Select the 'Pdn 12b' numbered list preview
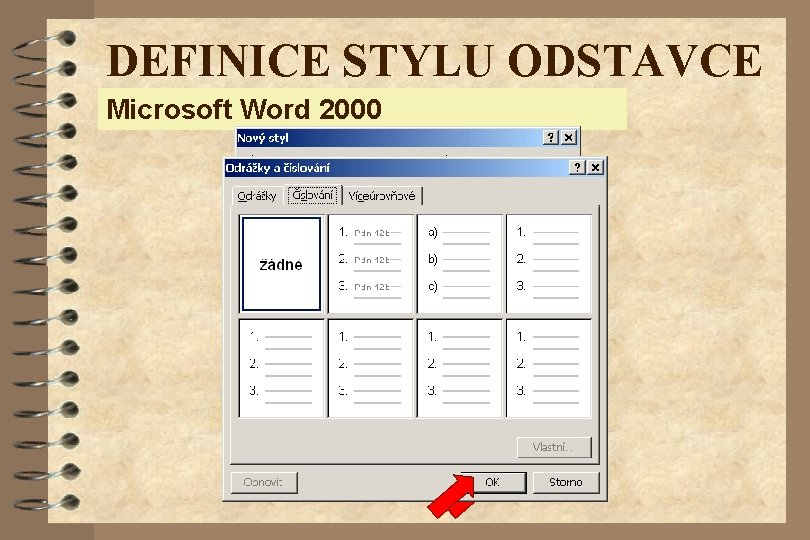 point(371,264)
